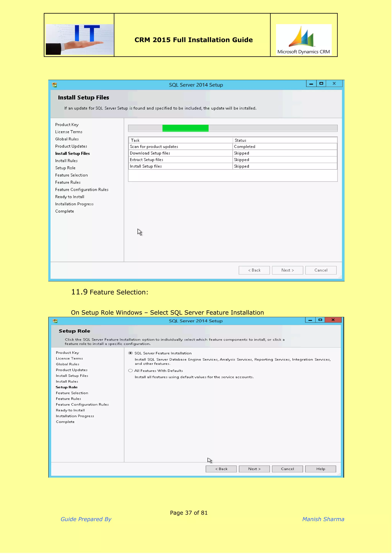The height and width of the screenshot is (554, 392).
Task: Select SQL Server Feature Installation radio button
Action: pos(131,353)
